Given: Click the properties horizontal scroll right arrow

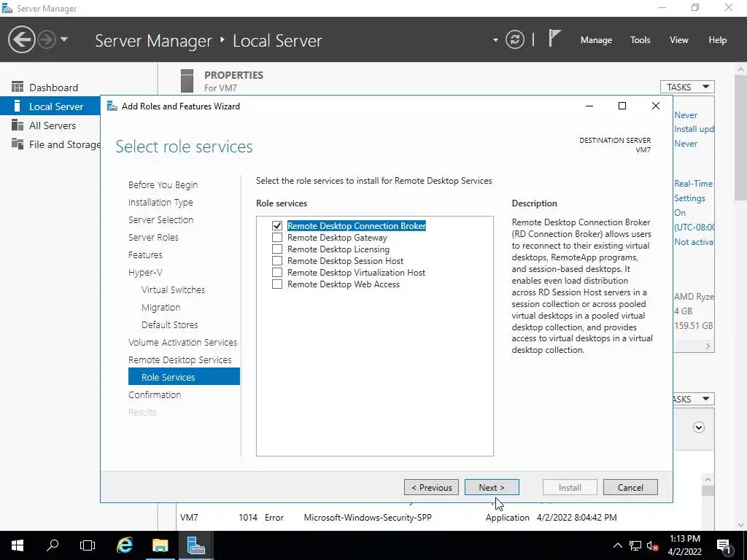Looking at the screenshot, I should (708, 346).
